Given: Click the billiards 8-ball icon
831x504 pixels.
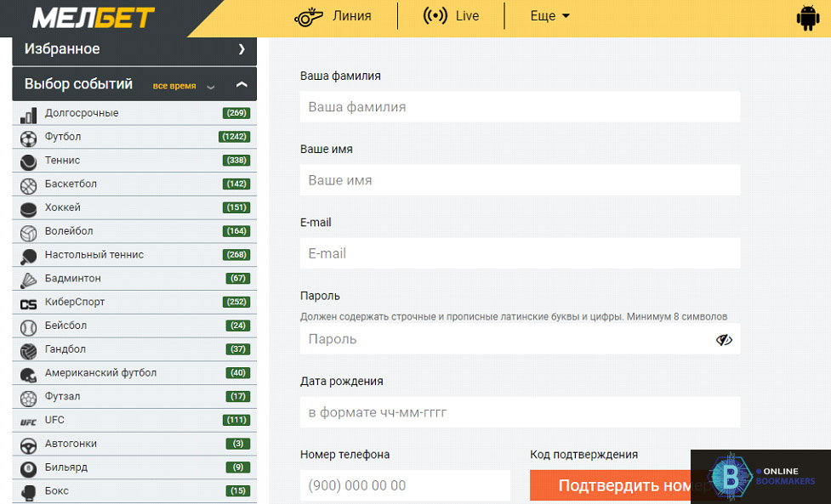Looking at the screenshot, I should pyautogui.click(x=29, y=468).
